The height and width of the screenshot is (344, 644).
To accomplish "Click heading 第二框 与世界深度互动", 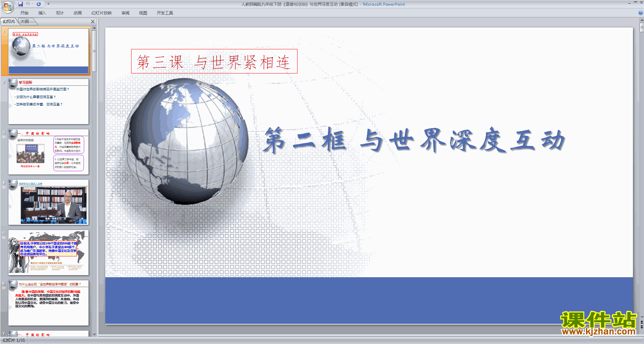I will pos(414,140).
